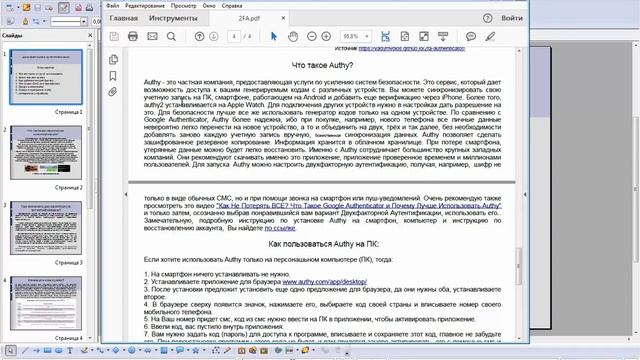Click the callout speech bubble shape tool
This screenshot has height=360, width=640.
180,350
